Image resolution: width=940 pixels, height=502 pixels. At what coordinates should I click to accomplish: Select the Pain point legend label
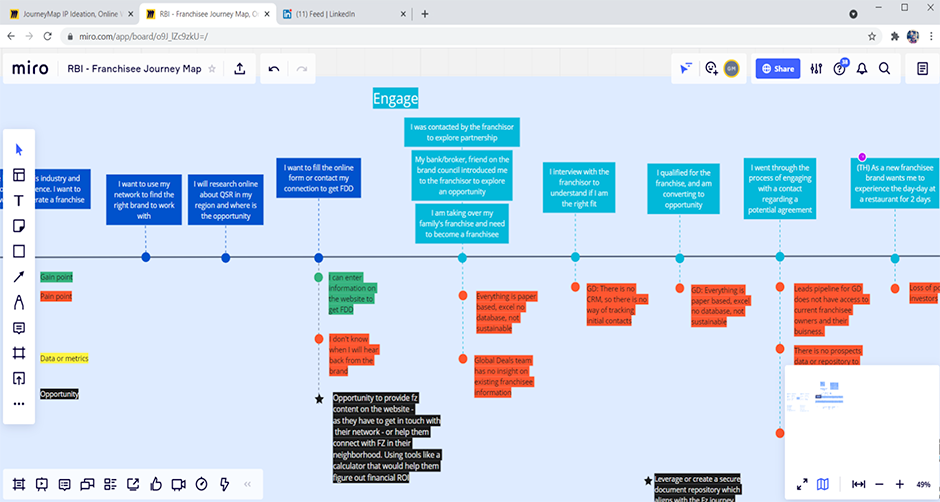tap(56, 296)
